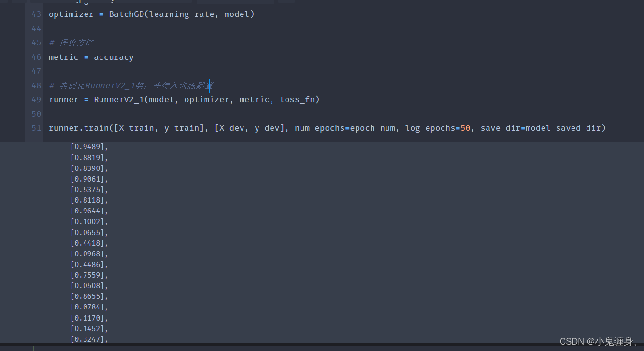Click line number 44 in gutter
The image size is (644, 351).
(36, 28)
